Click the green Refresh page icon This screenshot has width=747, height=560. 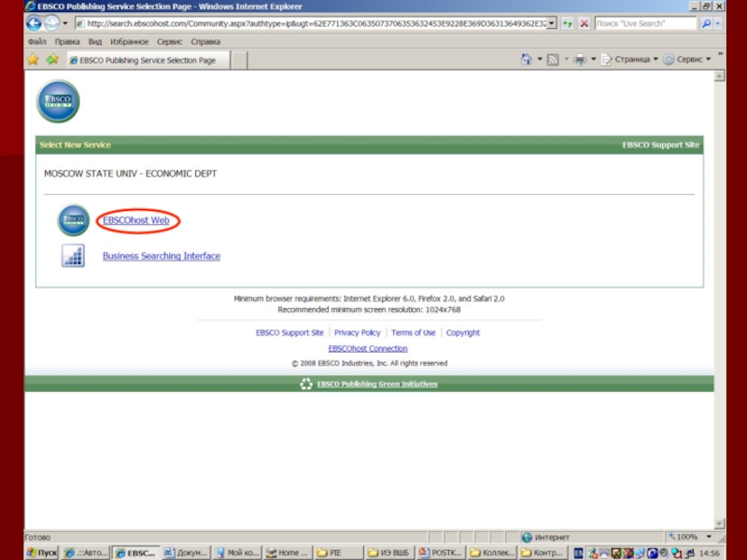(567, 23)
